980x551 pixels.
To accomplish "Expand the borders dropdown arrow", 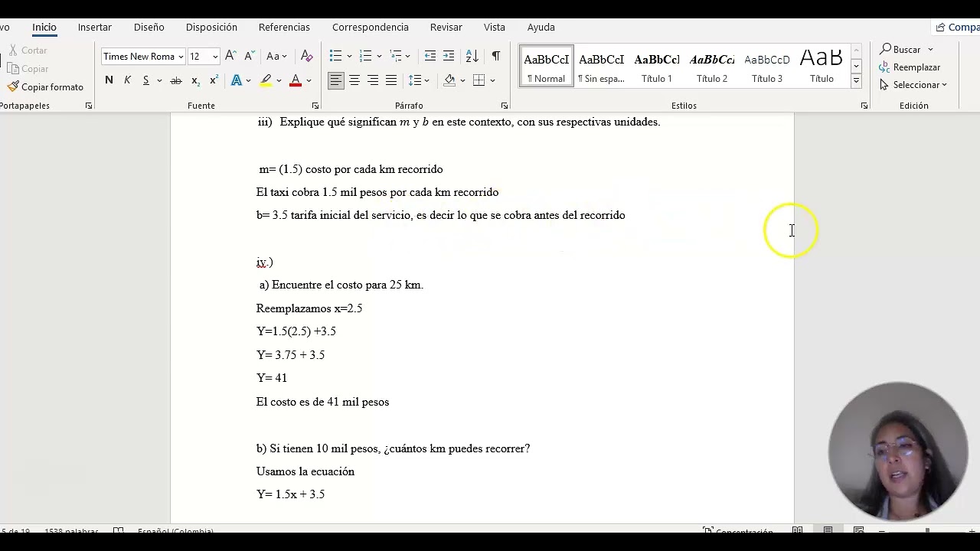I will (x=492, y=80).
